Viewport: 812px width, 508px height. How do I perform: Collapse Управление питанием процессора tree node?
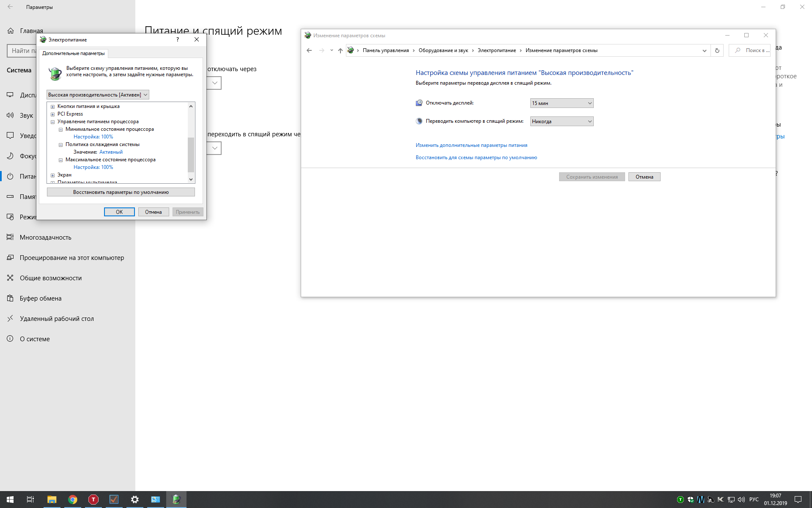pos(53,122)
